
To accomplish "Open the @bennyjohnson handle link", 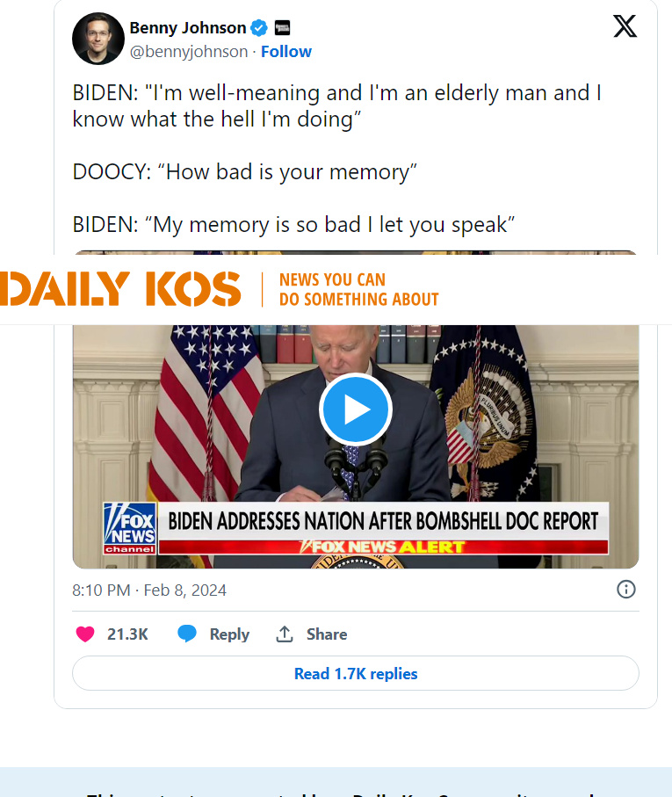I will [x=189, y=51].
